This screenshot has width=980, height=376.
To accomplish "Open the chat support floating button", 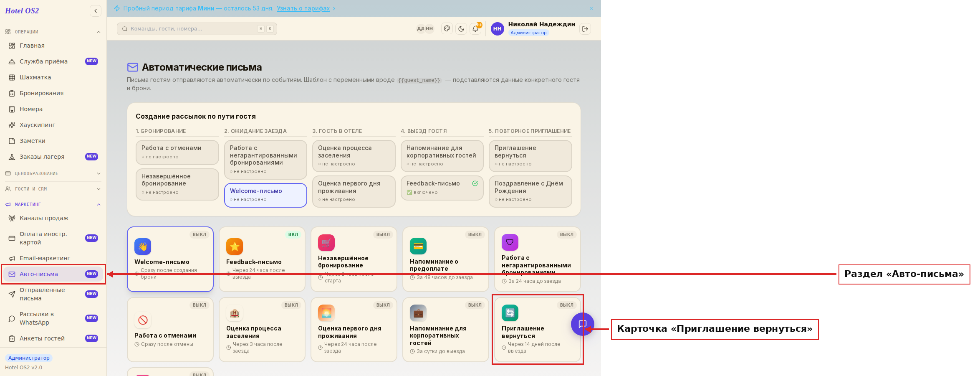I will click(583, 324).
